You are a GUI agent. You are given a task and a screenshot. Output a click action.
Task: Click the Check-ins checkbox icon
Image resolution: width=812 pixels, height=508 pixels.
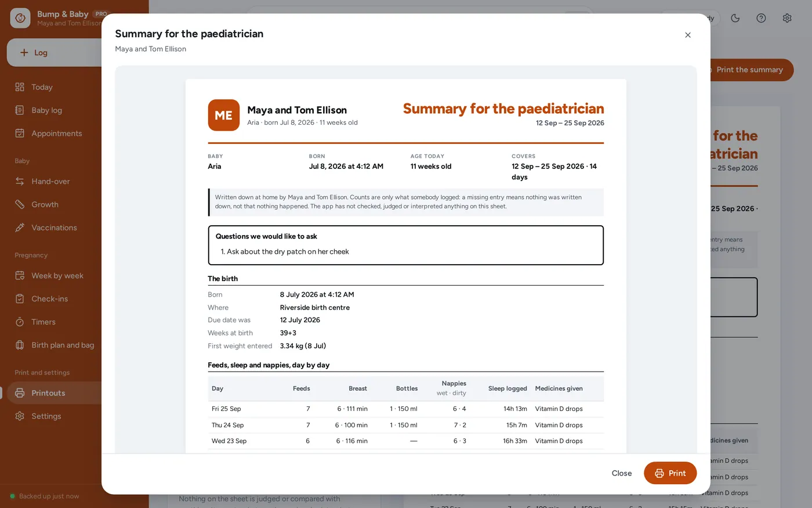click(20, 299)
